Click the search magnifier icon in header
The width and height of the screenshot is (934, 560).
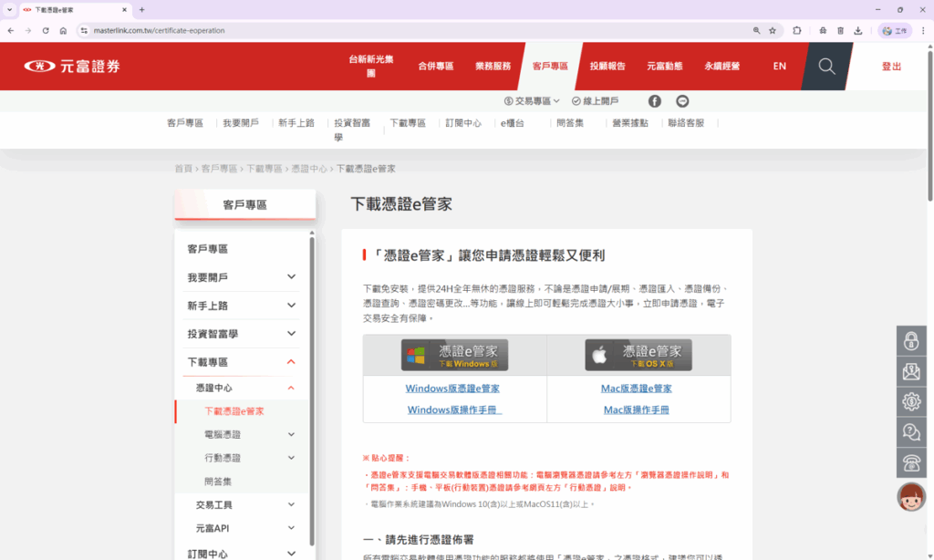[826, 67]
